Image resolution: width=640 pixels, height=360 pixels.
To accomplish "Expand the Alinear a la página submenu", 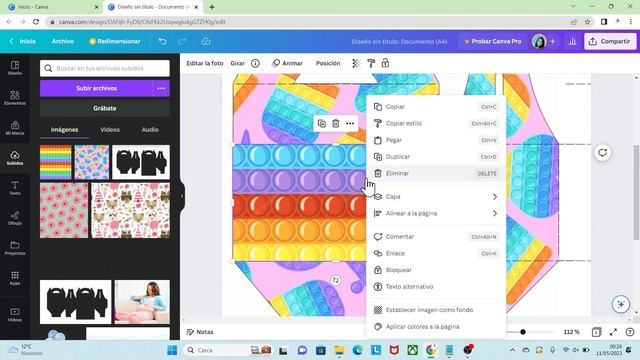I will (436, 213).
